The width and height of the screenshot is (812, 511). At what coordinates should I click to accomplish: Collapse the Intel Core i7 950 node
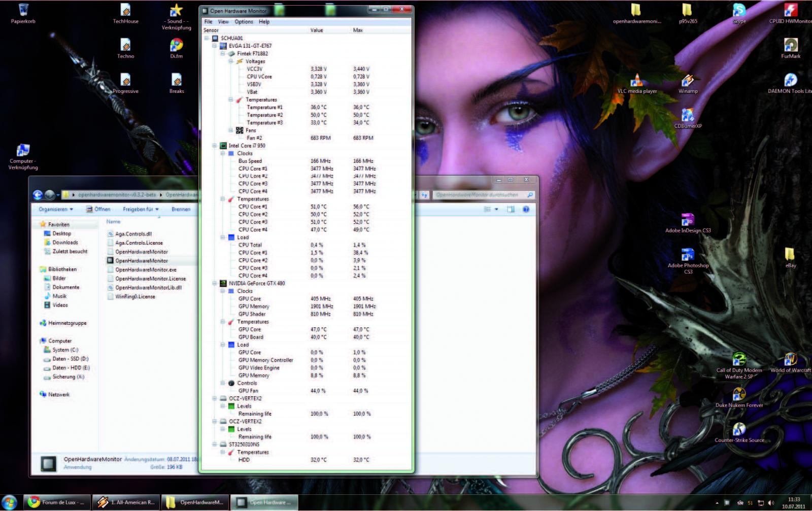coord(215,146)
